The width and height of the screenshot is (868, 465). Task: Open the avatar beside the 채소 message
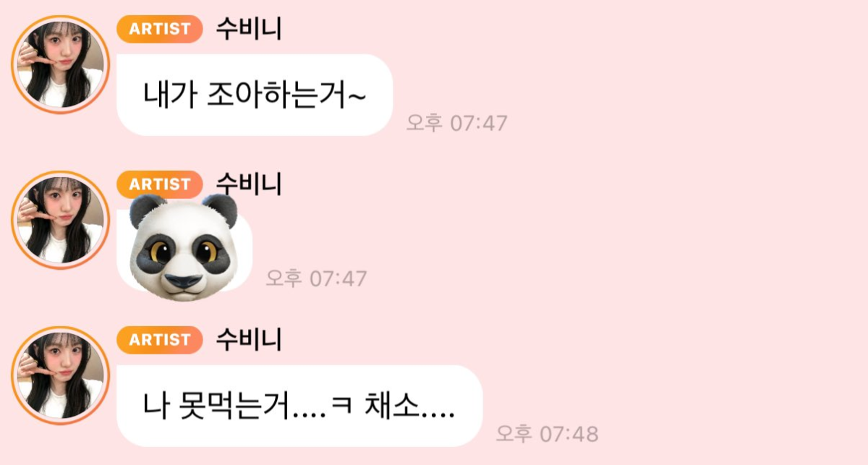[x=60, y=375]
